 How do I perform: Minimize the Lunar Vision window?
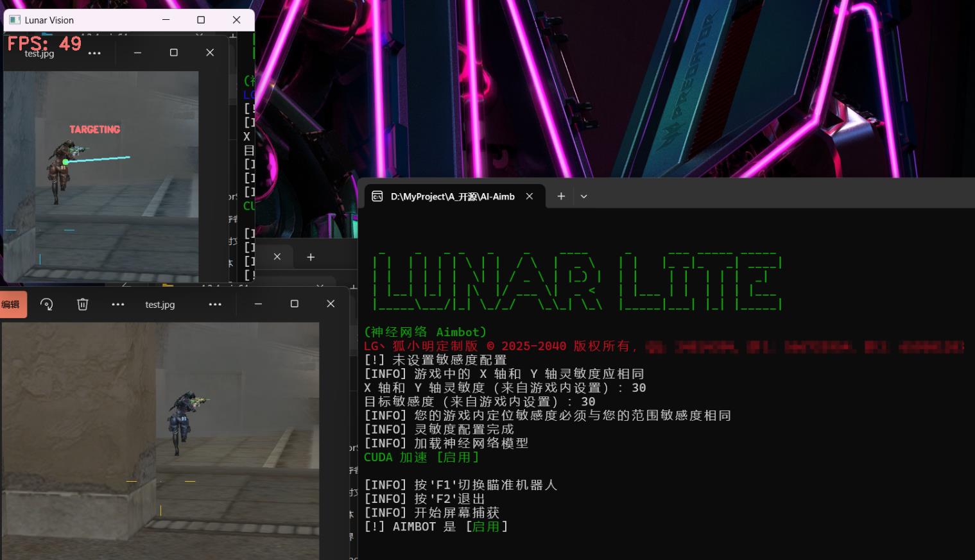pos(166,20)
